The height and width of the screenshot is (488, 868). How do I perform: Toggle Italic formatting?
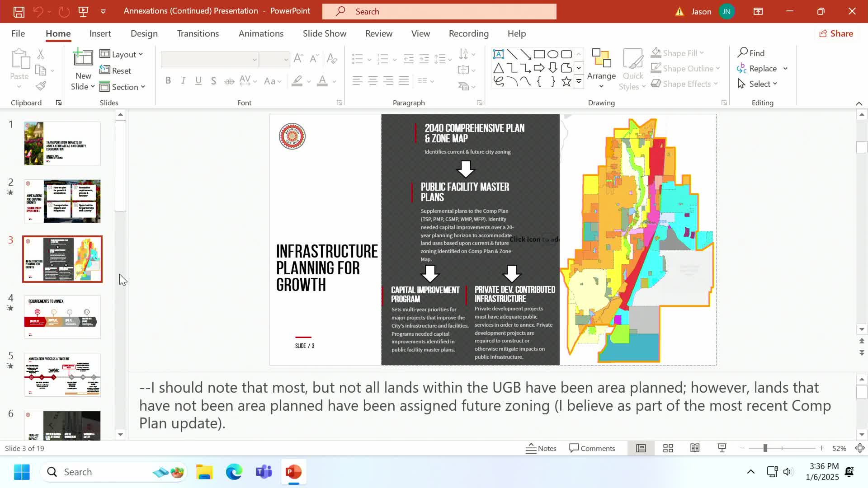(183, 81)
